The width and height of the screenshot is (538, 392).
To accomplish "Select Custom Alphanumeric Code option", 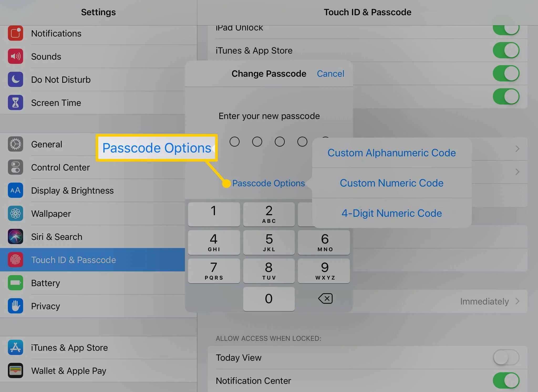I will [391, 153].
